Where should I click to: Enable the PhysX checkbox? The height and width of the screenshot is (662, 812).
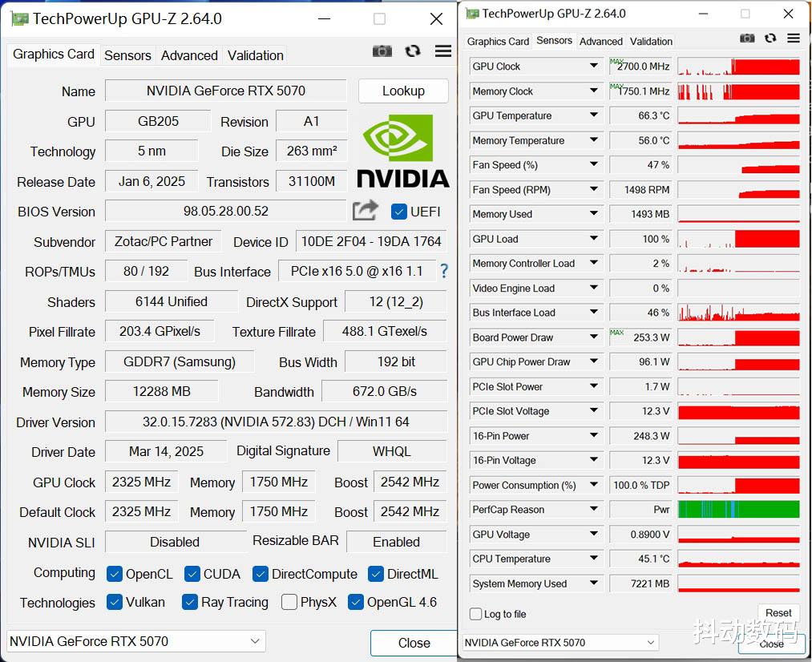(289, 602)
